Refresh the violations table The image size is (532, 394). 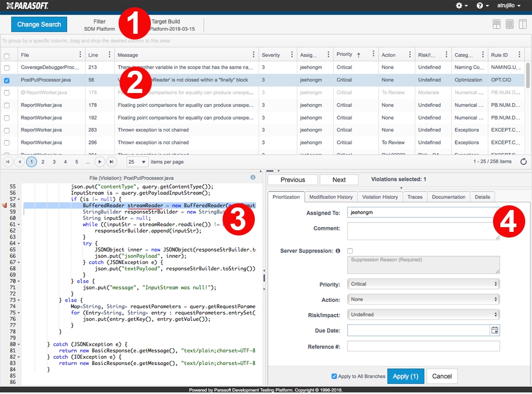click(x=524, y=162)
